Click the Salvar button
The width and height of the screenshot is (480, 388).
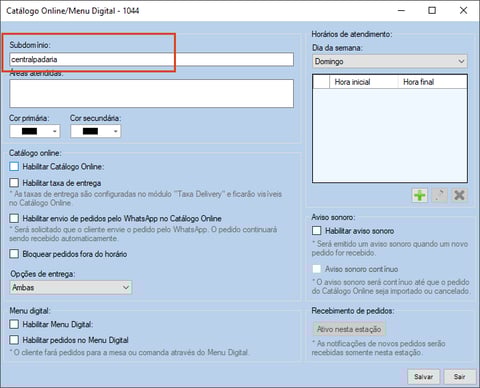pos(424,377)
